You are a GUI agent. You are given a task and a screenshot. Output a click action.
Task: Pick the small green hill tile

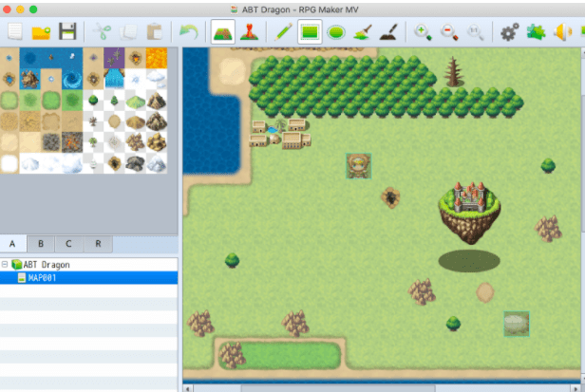[x=136, y=101]
